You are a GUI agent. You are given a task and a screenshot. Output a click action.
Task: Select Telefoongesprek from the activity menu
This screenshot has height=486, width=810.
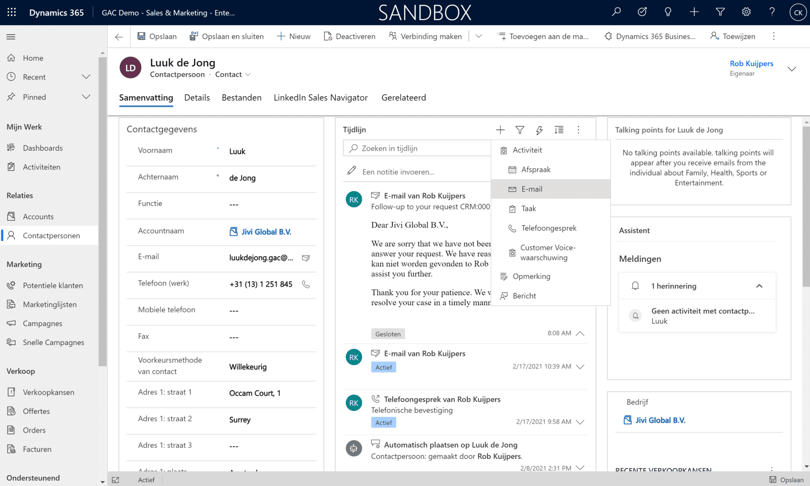coord(551,228)
